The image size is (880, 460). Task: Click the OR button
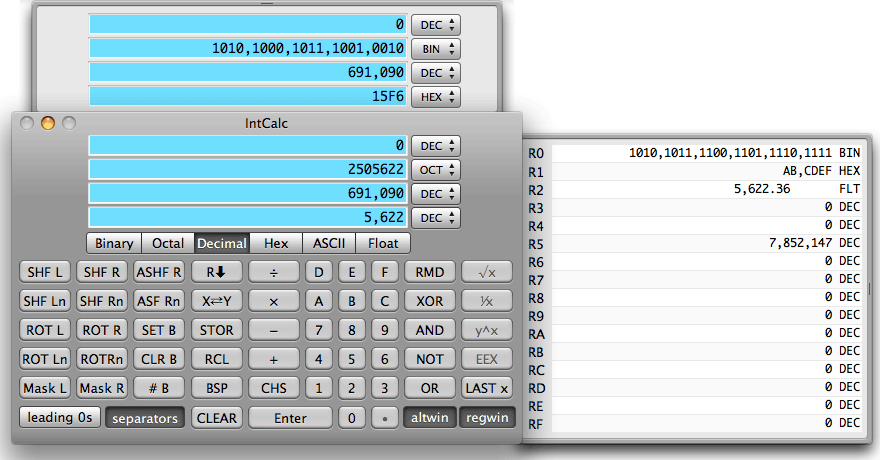[429, 388]
